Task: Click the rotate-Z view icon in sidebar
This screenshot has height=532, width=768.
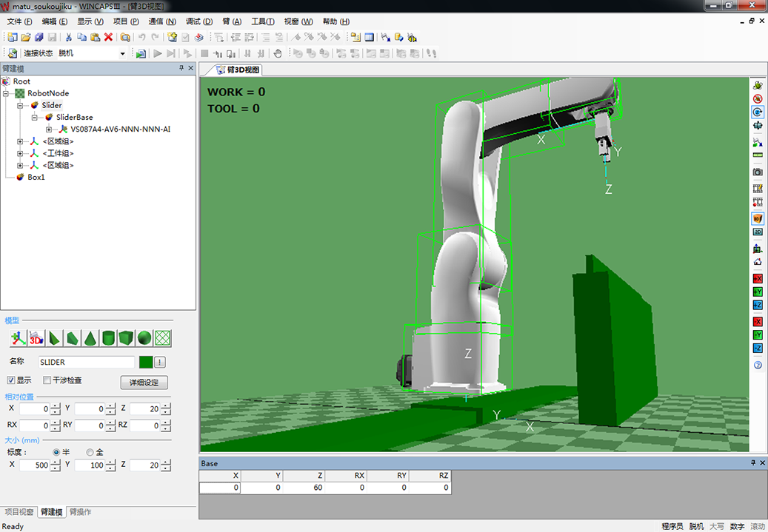Action: tap(757, 112)
